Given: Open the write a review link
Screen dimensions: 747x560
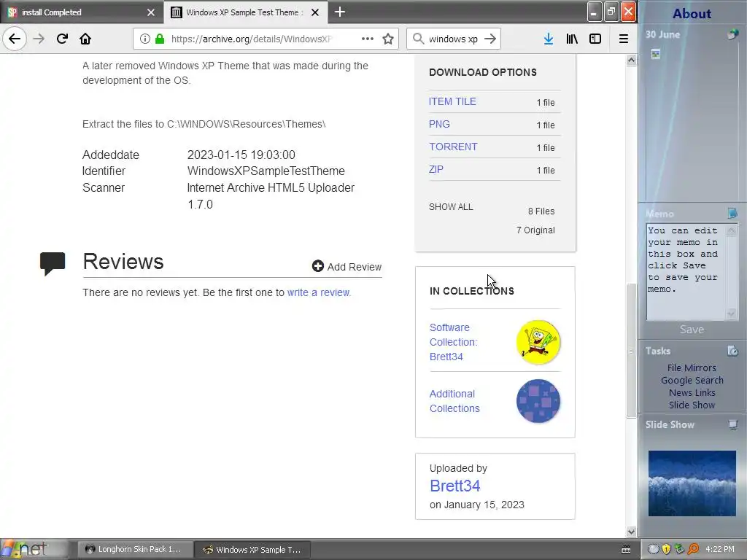Looking at the screenshot, I should click(x=318, y=292).
